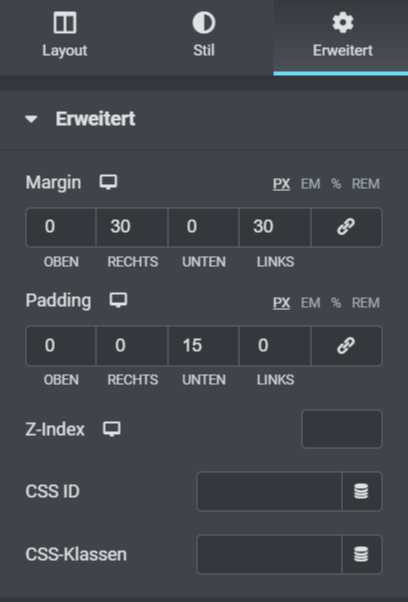Toggle the Padding link values button

[346, 346]
